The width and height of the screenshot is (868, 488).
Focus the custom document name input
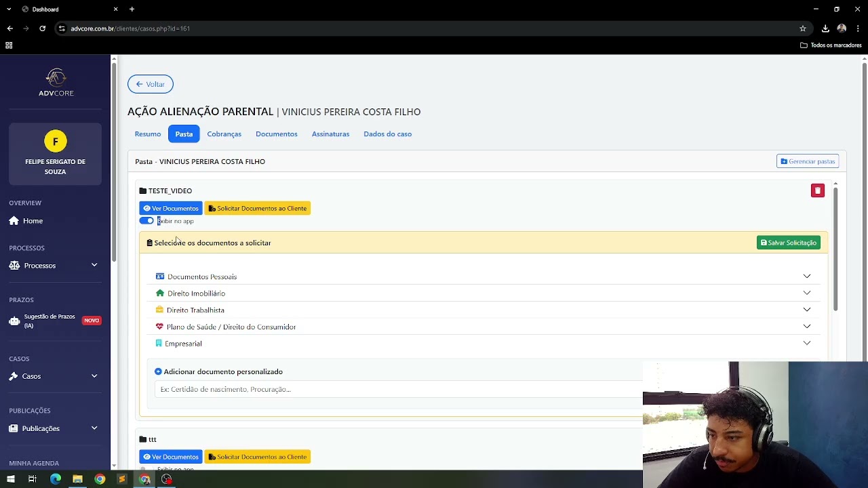[x=399, y=389]
